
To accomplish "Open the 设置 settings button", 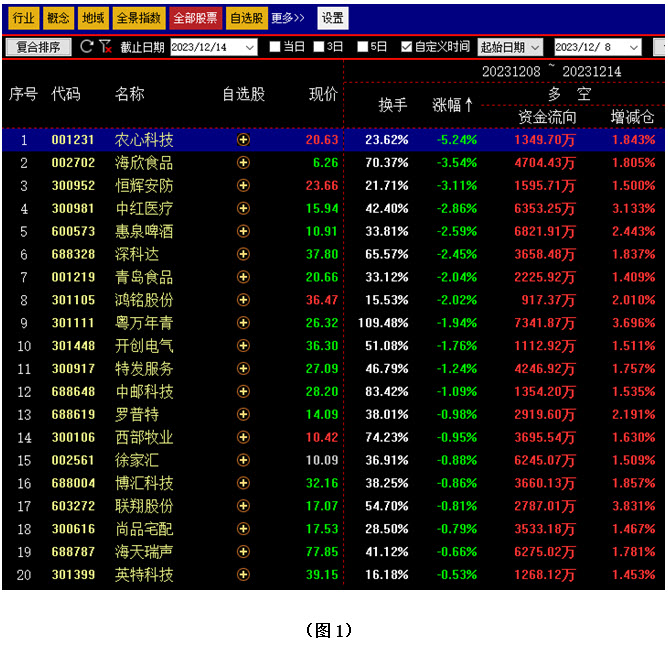I will pos(333,18).
